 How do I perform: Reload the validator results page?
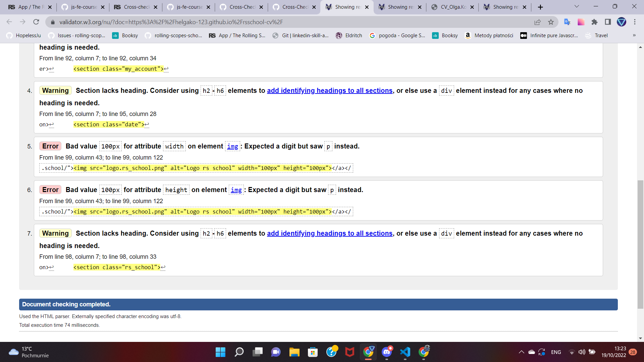(x=36, y=22)
